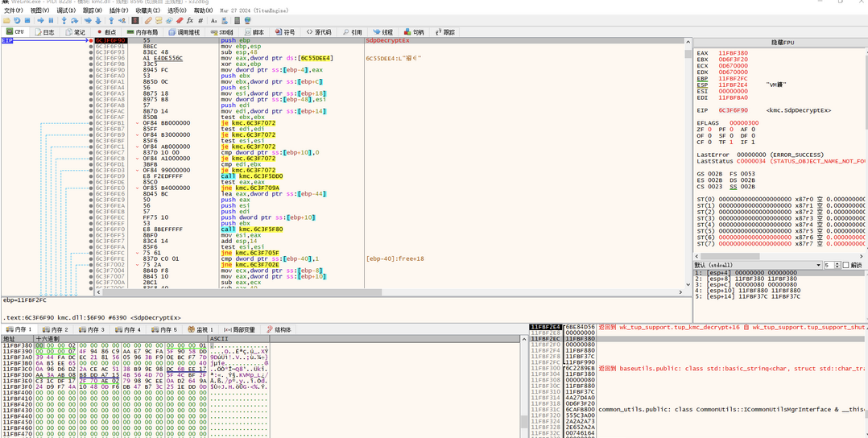Viewport: 868px width, 438px height.
Task: Click the Pause execution toolbar icon
Action: (x=51, y=20)
